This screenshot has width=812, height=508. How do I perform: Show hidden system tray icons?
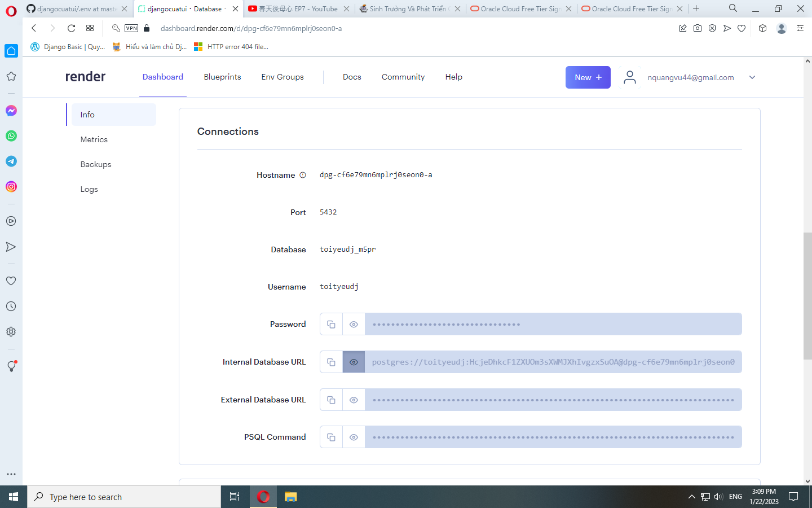691,497
